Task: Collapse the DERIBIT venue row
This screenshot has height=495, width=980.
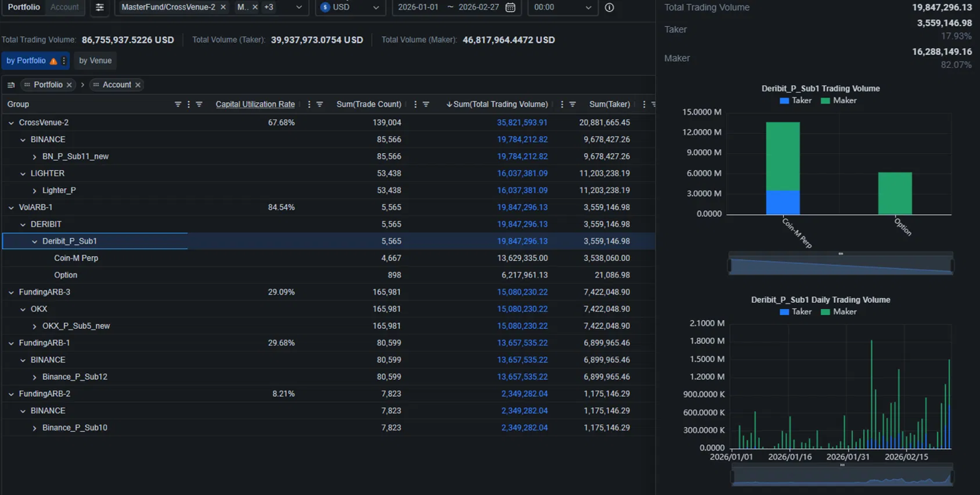Action: point(23,225)
